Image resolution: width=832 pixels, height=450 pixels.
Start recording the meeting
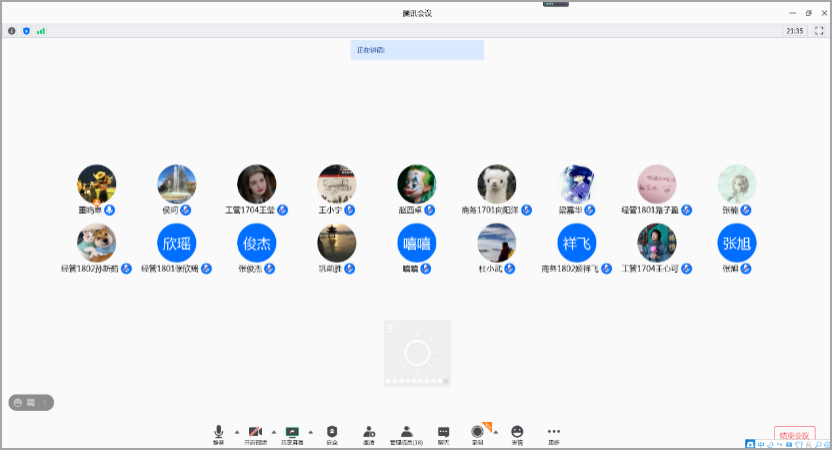tap(477, 432)
